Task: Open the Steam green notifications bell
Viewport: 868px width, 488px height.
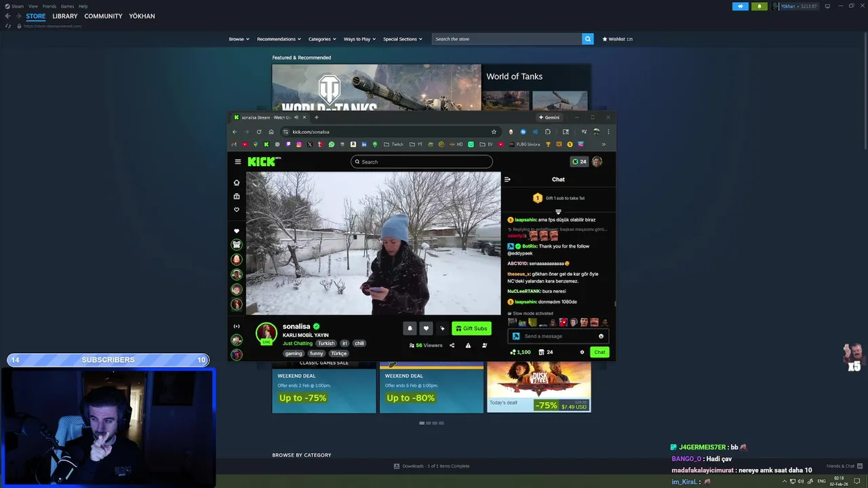Action: (x=759, y=6)
